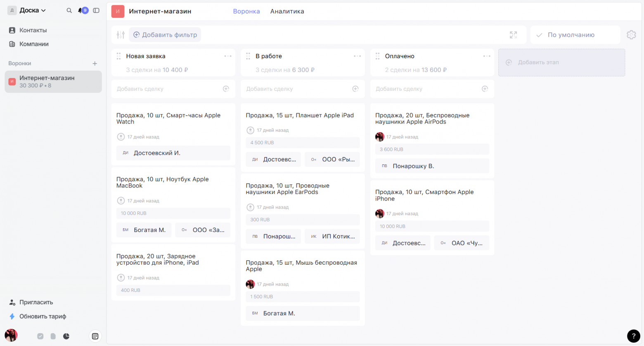644x346 pixels.
Task: Open the pie chart reports icon
Action: click(66, 336)
